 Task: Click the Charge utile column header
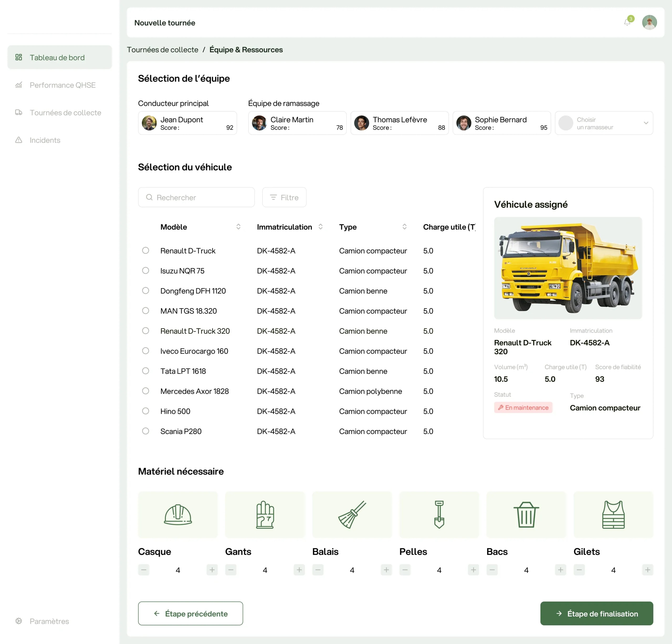coord(449,227)
